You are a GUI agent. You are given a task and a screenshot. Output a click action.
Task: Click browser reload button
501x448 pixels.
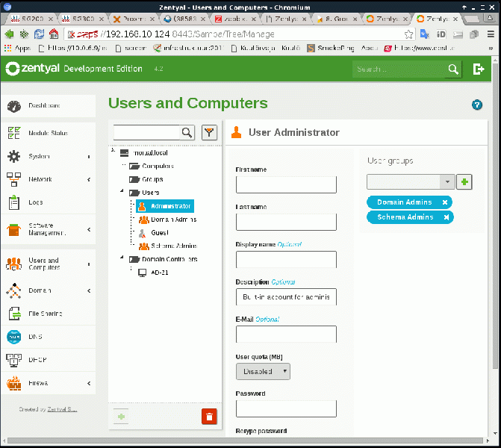click(39, 34)
